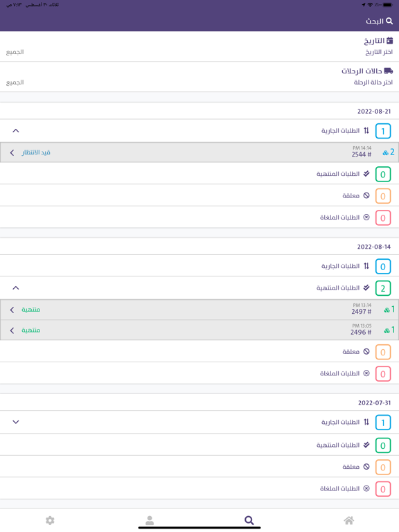Click the date heading 2022-08-21

coord(374,112)
